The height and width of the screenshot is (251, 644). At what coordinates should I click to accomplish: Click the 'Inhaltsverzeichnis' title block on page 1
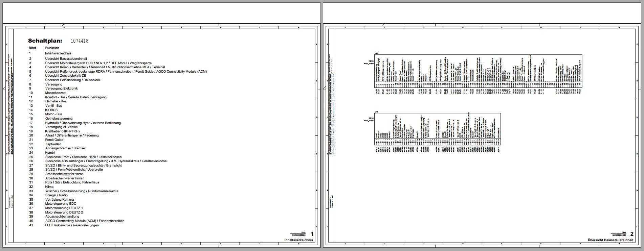[298, 240]
